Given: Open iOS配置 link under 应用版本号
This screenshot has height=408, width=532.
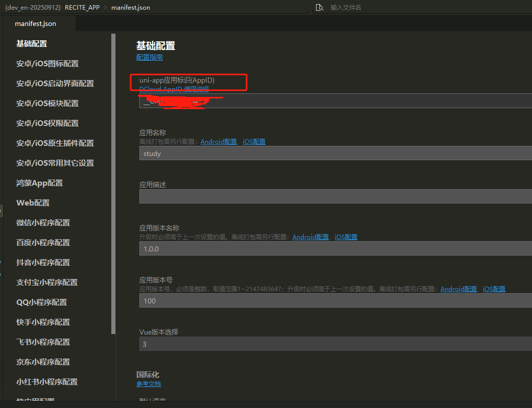Looking at the screenshot, I should (494, 289).
